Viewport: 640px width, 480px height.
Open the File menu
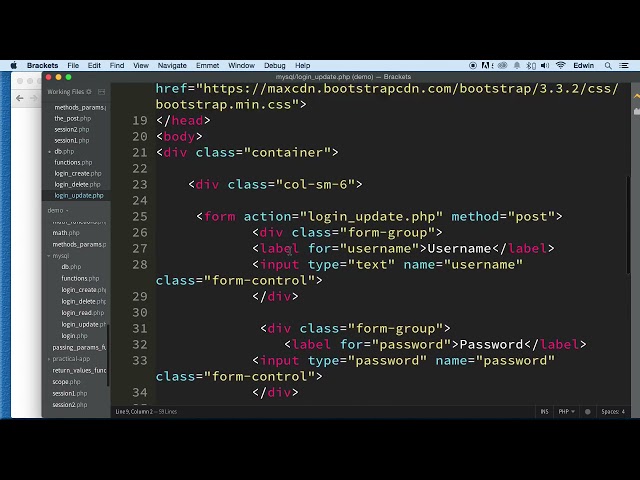click(x=73, y=65)
